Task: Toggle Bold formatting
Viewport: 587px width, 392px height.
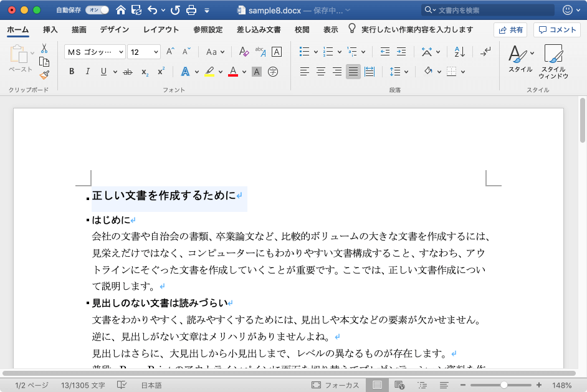Action: [72, 72]
